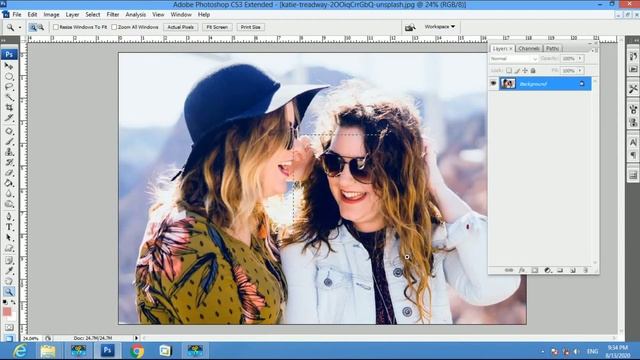The height and width of the screenshot is (360, 640).
Task: Toggle lock transparent pixels
Action: pos(509,71)
